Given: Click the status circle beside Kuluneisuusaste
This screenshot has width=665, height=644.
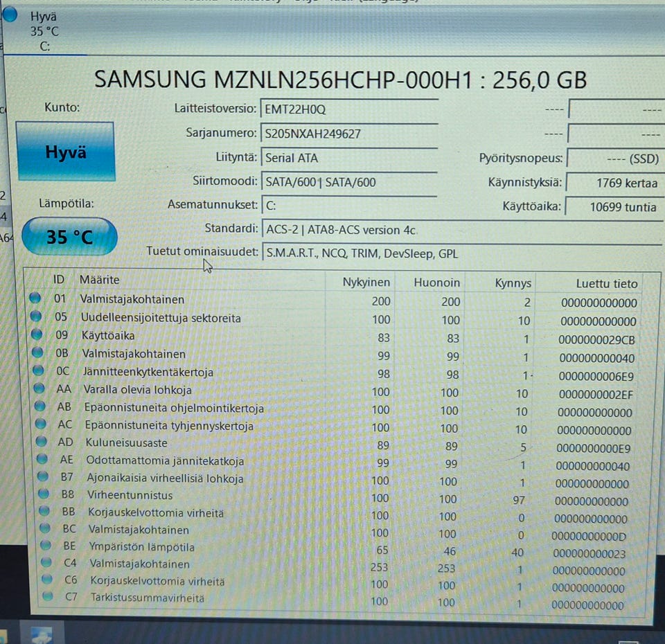Looking at the screenshot, I should (x=42, y=441).
